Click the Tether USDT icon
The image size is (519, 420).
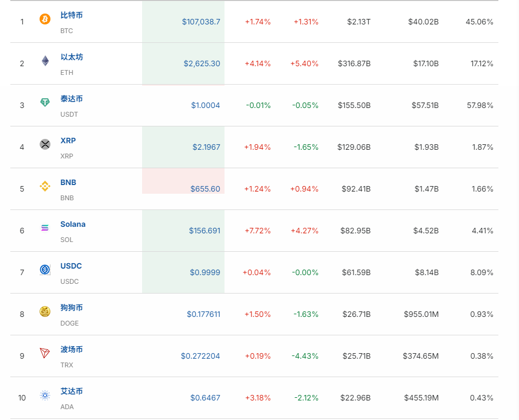point(45,103)
